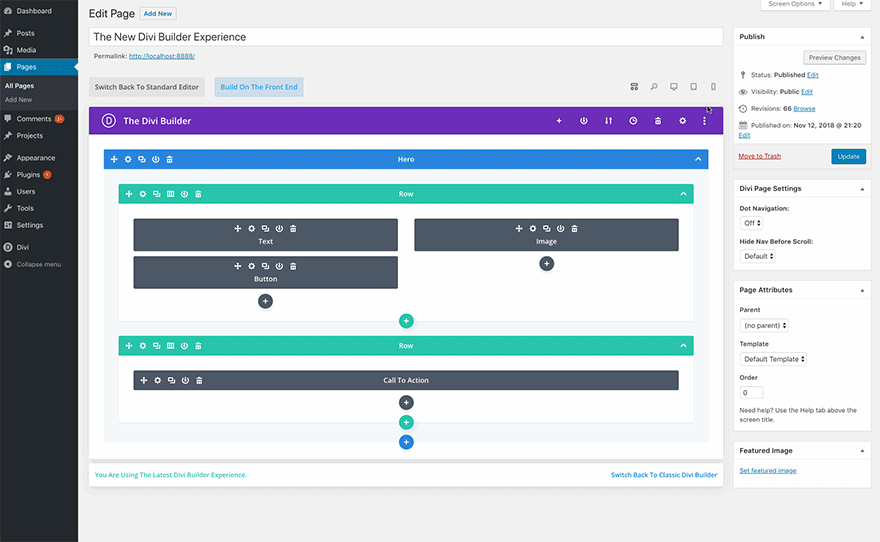Image resolution: width=880 pixels, height=542 pixels.
Task: Open settings gear of first Row
Action: [x=143, y=194]
